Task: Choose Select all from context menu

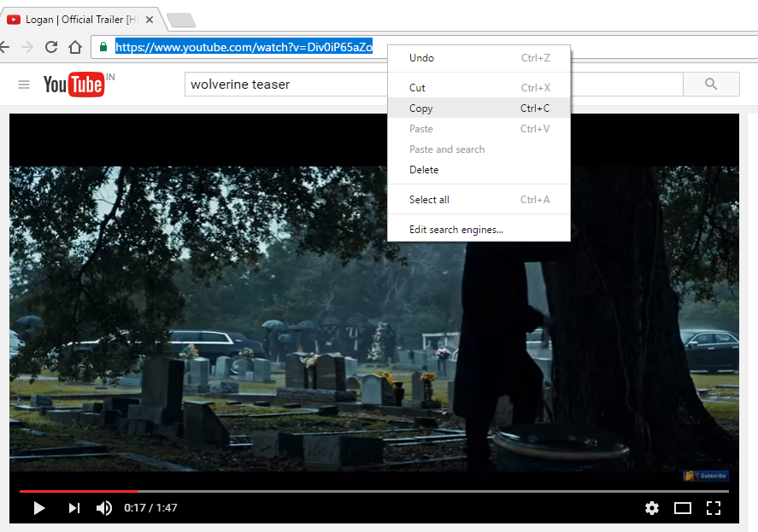Action: pos(479,200)
